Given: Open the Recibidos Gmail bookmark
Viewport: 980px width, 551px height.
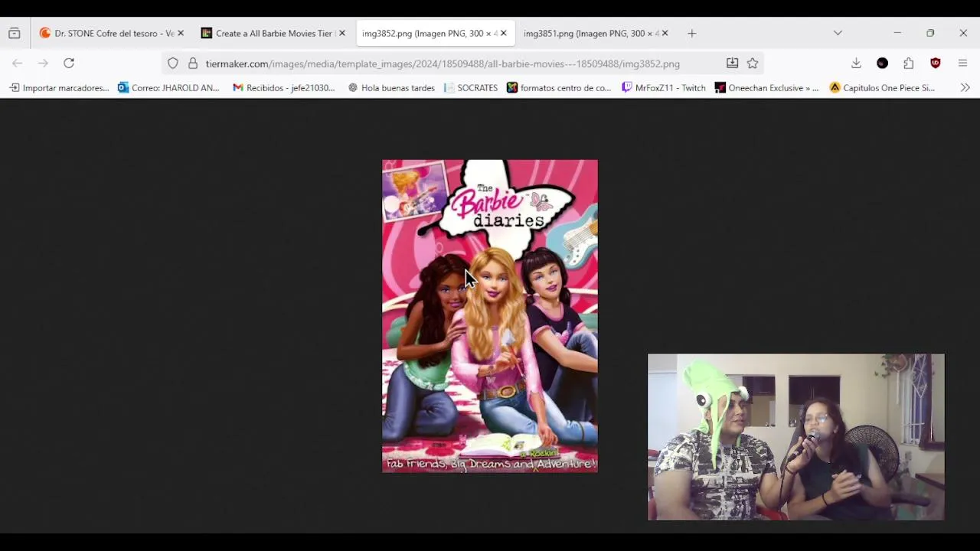Looking at the screenshot, I should point(283,88).
